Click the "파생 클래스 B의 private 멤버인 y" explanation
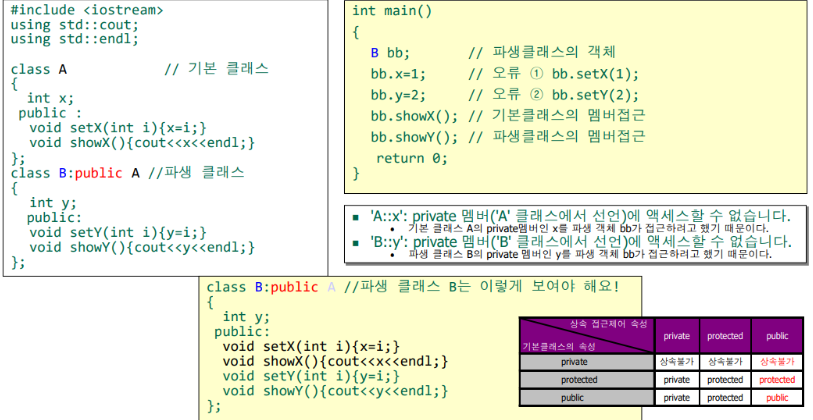This screenshot has height=420, width=813. pyautogui.click(x=591, y=254)
